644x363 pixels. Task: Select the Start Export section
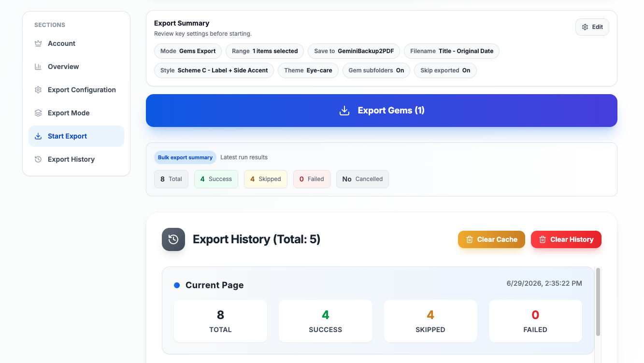tap(76, 136)
